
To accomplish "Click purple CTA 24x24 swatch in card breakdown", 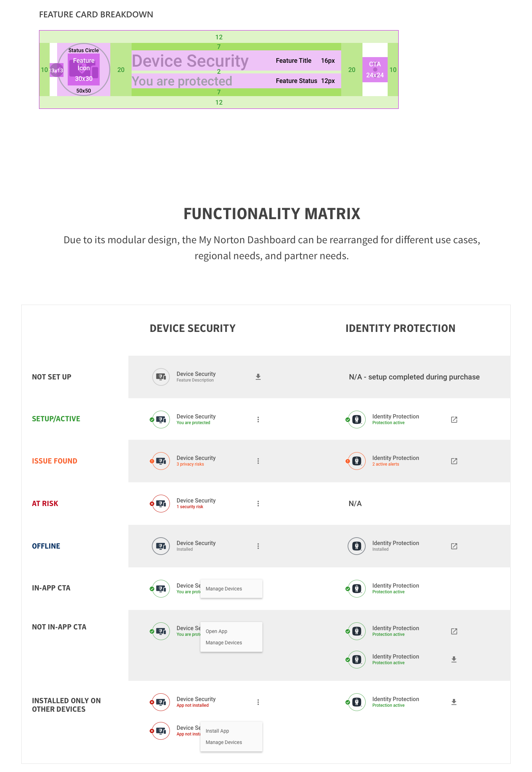I will tap(375, 70).
